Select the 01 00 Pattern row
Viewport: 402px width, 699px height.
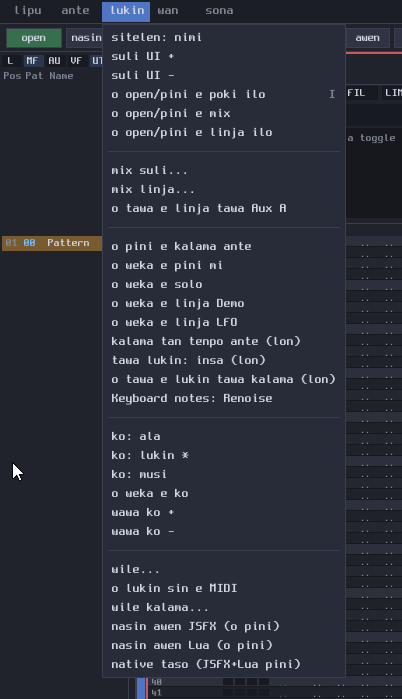pyautogui.click(x=52, y=243)
